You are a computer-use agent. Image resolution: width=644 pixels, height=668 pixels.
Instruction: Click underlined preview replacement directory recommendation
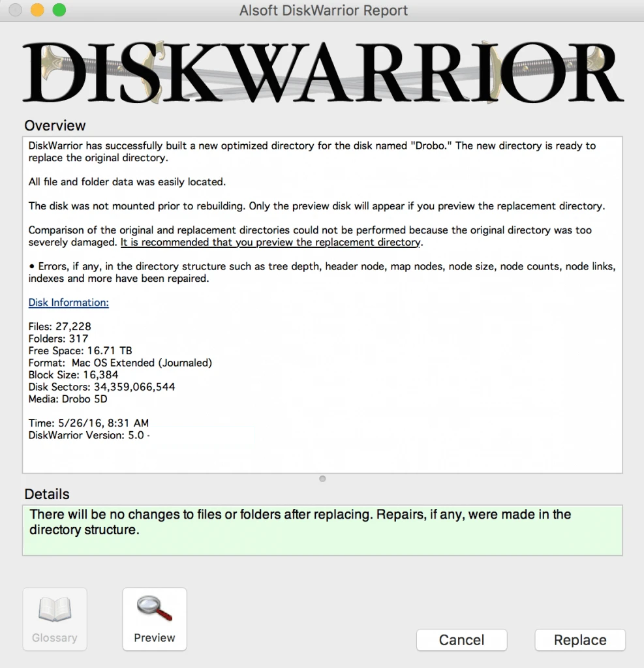271,243
